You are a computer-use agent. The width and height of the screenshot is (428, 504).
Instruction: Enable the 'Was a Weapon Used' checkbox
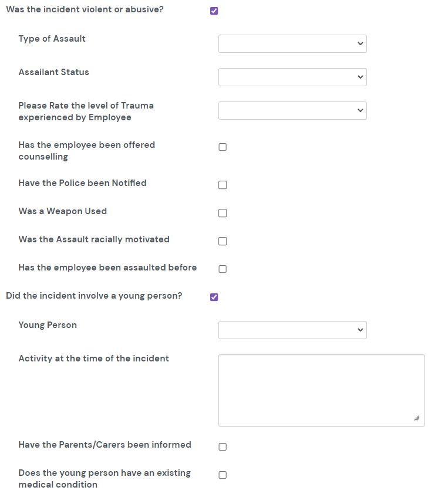223,213
